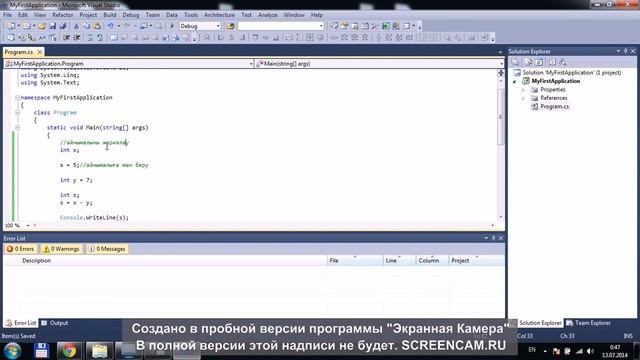Click the Find in Files icon
Viewport: 640px width, 360px height.
(231, 26)
